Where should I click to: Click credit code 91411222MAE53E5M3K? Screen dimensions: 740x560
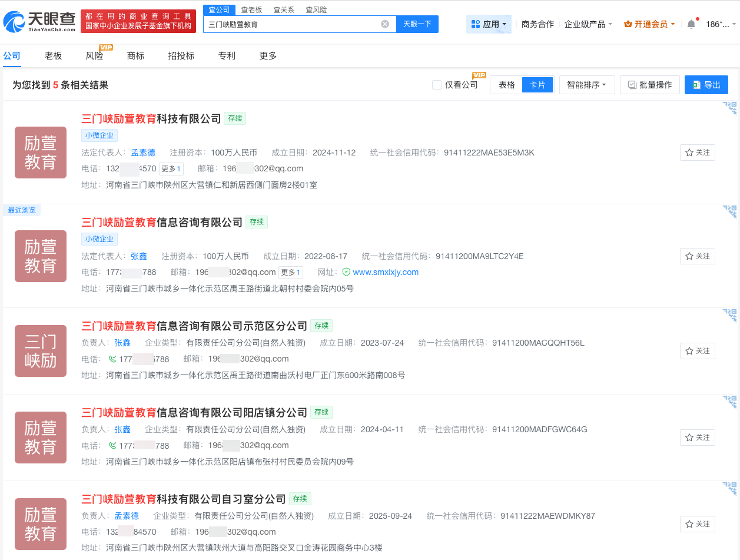(489, 153)
